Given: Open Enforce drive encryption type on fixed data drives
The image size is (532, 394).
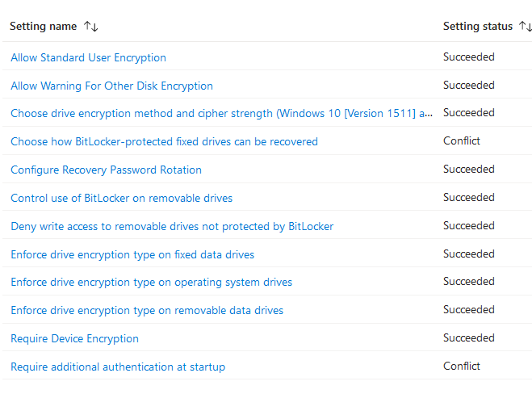Looking at the screenshot, I should (132, 254).
